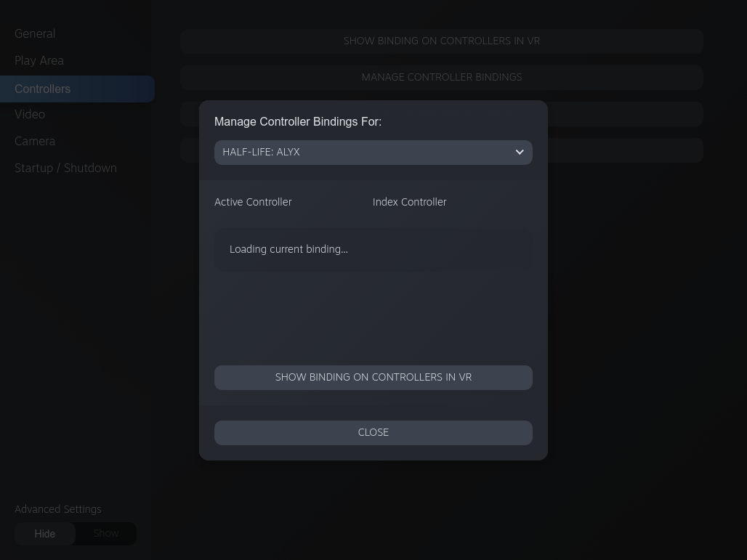Close the Manage Controller Bindings dialog
Viewport: 747px width, 560px height.
pyautogui.click(x=373, y=433)
